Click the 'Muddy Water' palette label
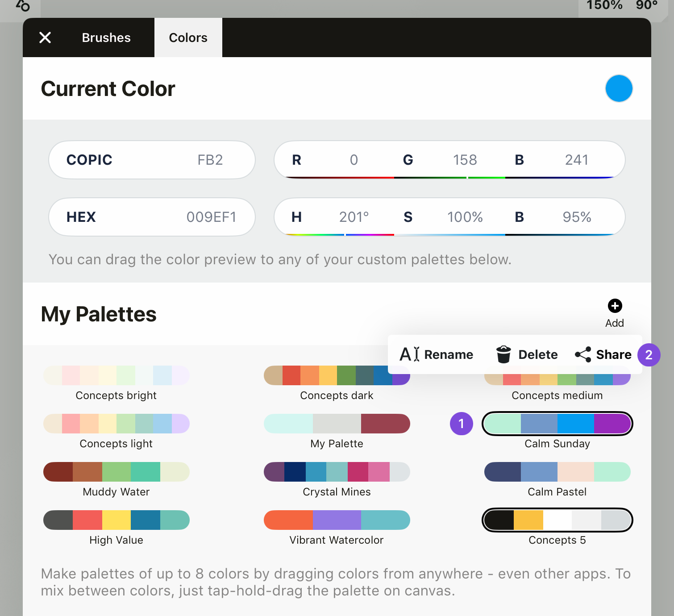 click(x=116, y=492)
